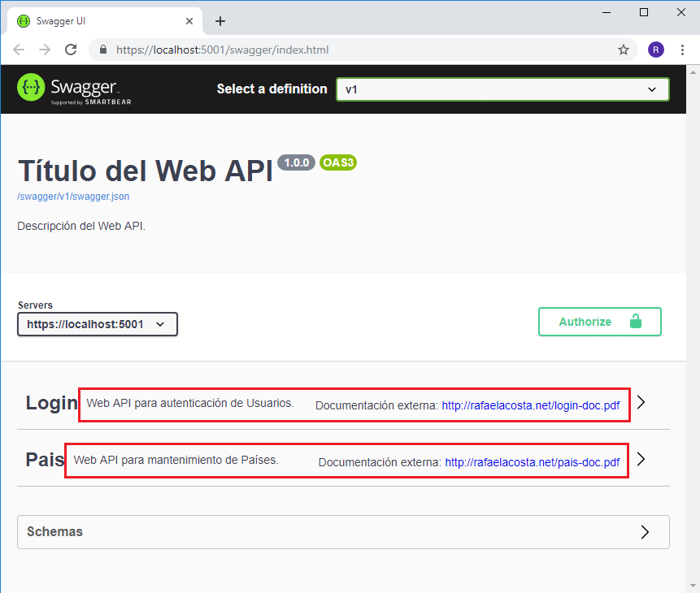Screen dimensions: 700x593
Task: Click the 1.0.0 version badge
Action: pos(297,162)
